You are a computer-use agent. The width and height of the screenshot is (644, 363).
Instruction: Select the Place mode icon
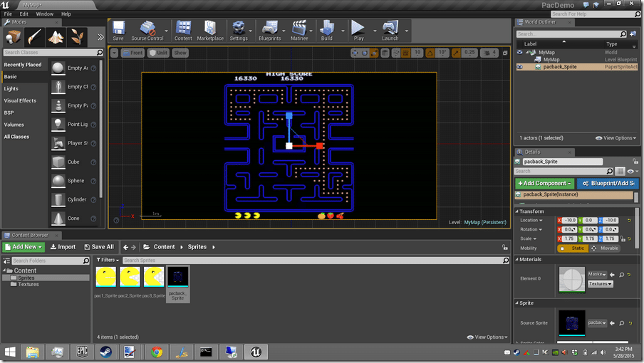13,38
